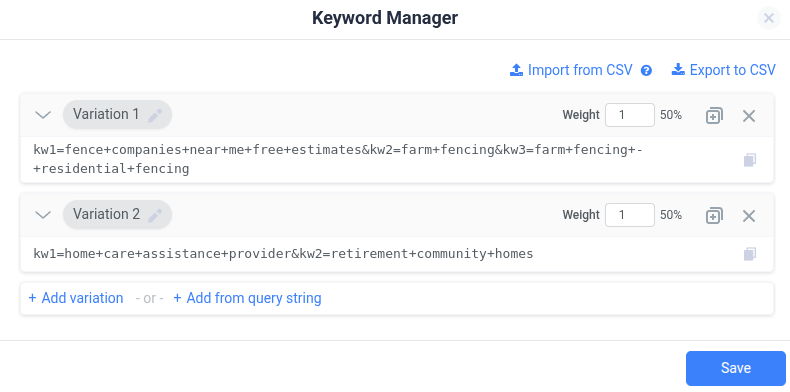790x392 pixels.
Task: Add a new variation
Action: coord(76,298)
